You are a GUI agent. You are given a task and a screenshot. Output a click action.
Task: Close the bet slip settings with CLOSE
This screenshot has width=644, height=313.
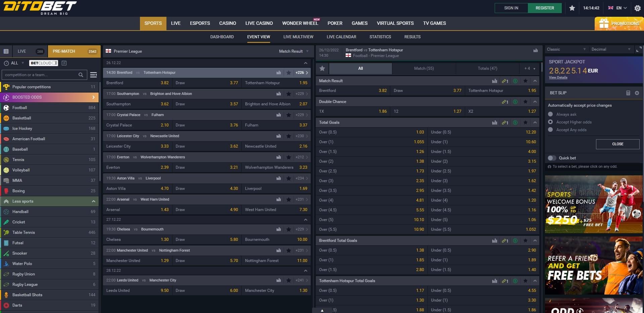tap(617, 144)
